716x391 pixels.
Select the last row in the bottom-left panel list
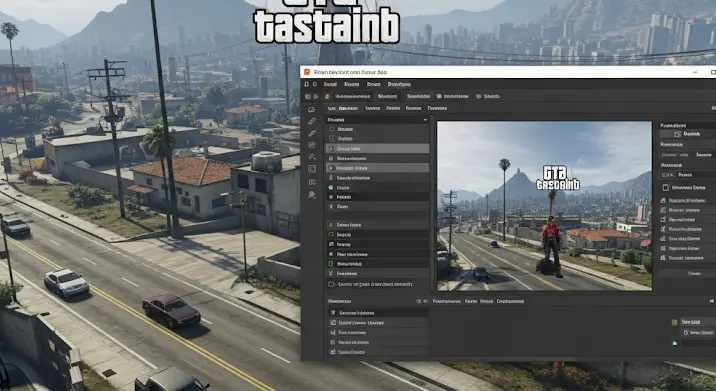[x=377, y=352]
